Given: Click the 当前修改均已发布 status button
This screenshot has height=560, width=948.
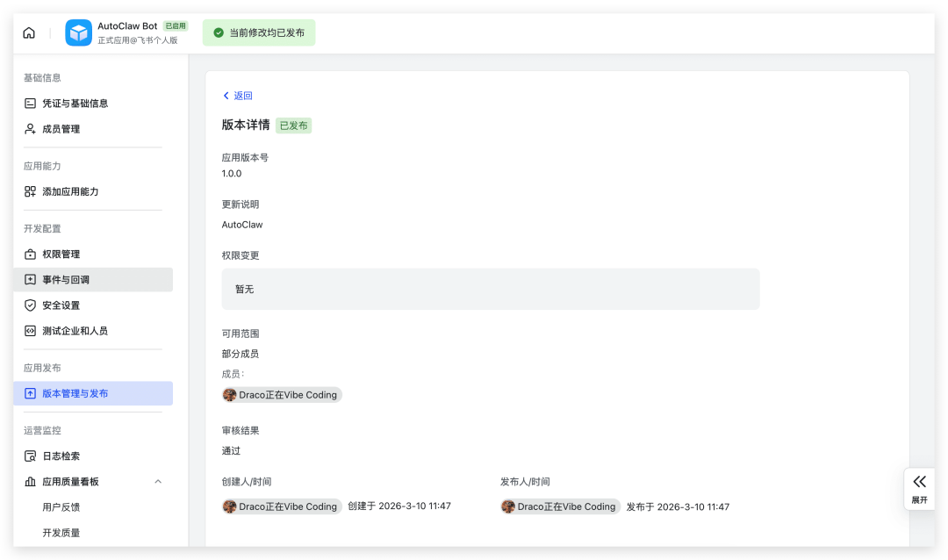Looking at the screenshot, I should click(x=259, y=32).
